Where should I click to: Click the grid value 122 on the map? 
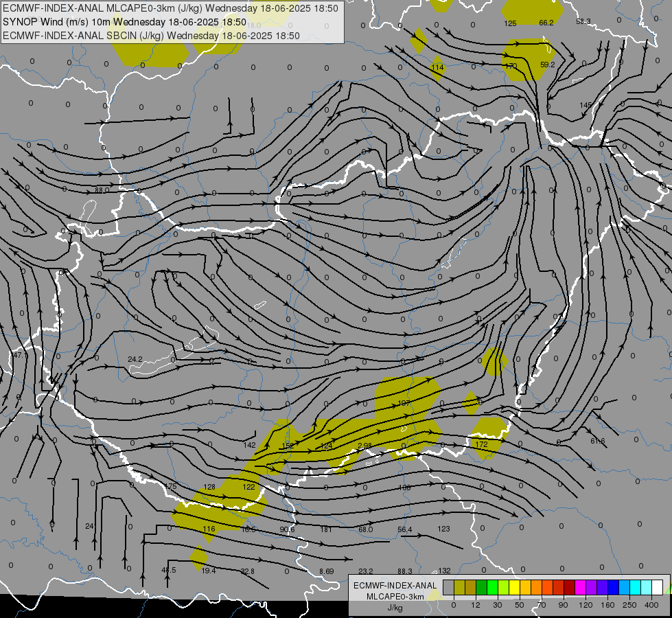[248, 487]
